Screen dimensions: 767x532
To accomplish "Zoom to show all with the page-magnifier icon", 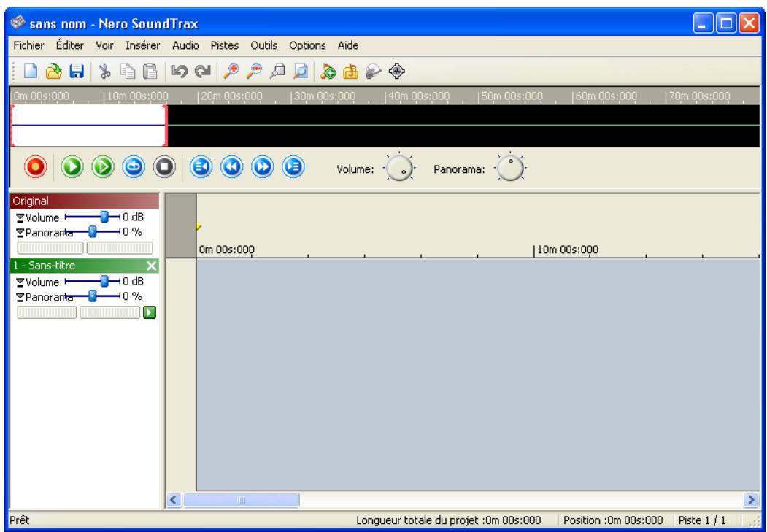I will tap(301, 72).
